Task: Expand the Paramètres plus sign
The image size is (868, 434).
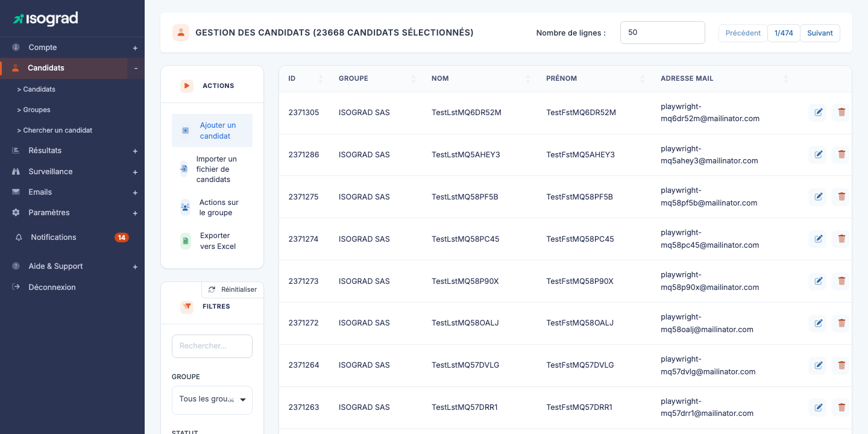Action: coord(135,213)
